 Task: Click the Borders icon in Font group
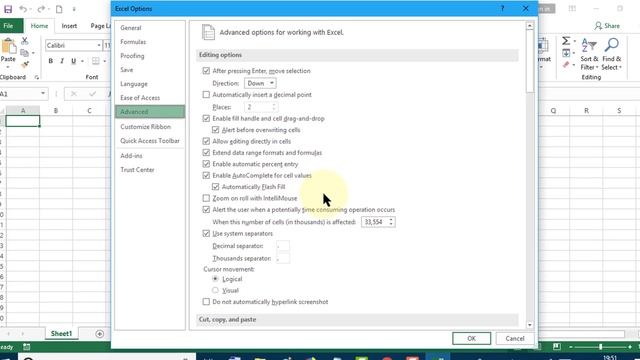pyautogui.click(x=96, y=61)
